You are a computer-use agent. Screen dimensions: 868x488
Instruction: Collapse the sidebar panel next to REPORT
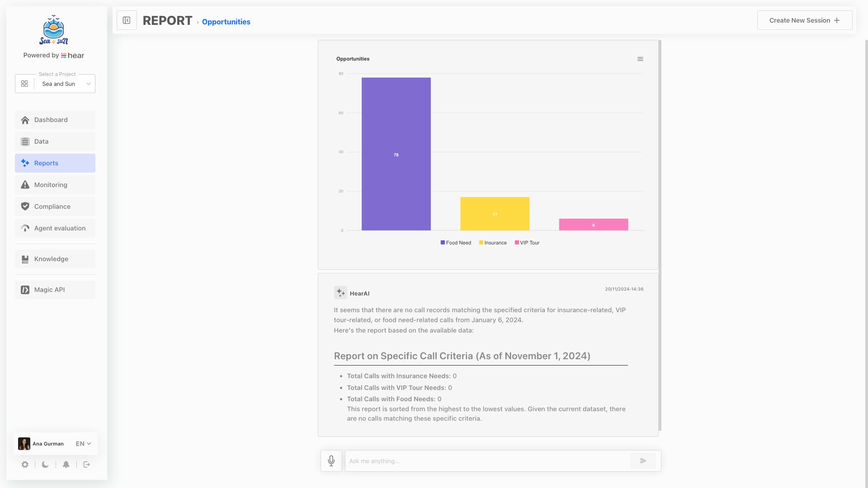tap(127, 20)
